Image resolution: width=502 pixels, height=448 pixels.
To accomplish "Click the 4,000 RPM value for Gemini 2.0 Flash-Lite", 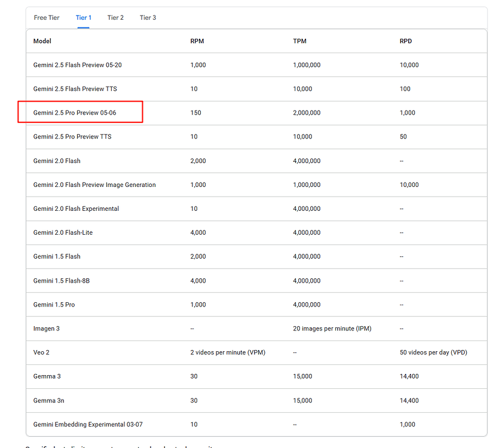I will (198, 232).
